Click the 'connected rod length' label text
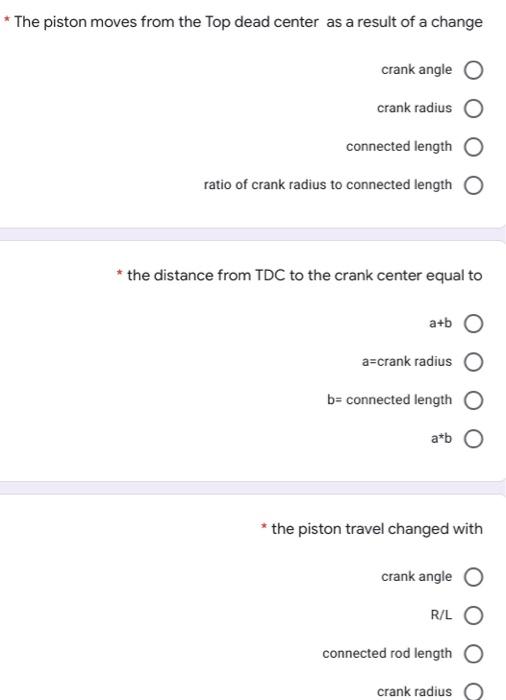This screenshot has height=700, width=506. click(x=387, y=654)
